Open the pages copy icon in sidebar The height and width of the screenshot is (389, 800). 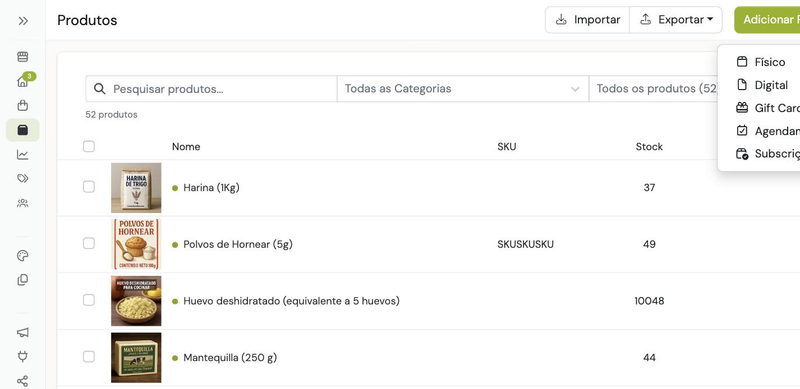[22, 280]
